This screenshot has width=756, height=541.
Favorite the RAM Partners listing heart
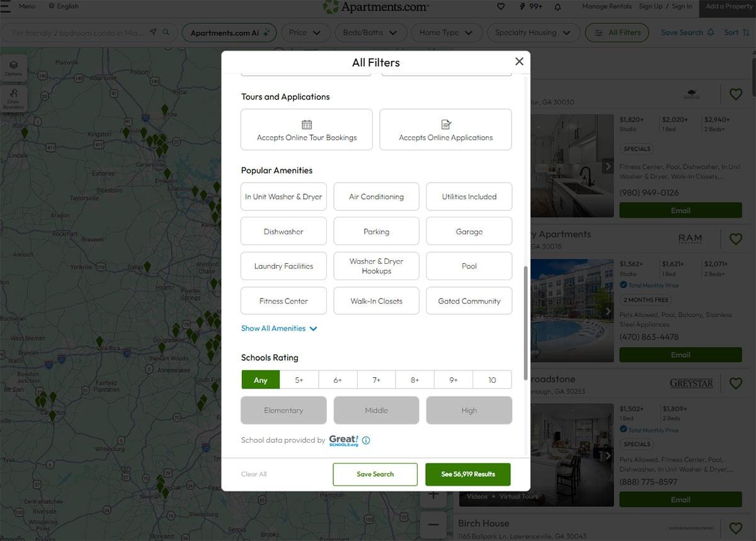735,239
